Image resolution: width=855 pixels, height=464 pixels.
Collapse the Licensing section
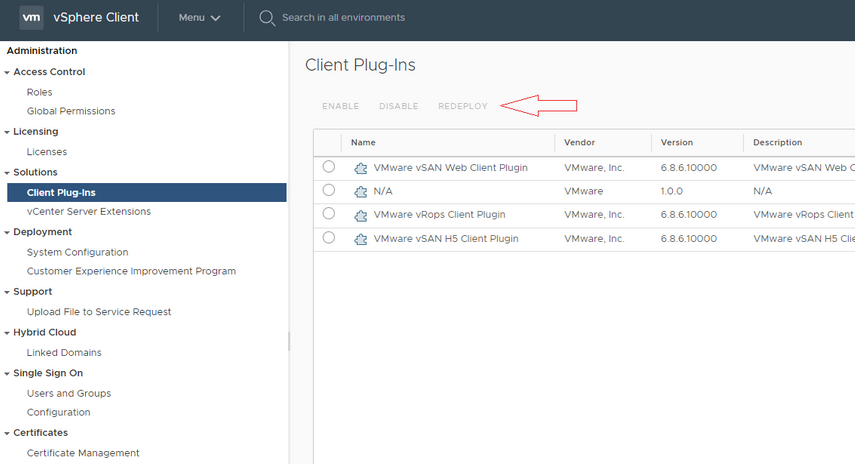click(7, 132)
